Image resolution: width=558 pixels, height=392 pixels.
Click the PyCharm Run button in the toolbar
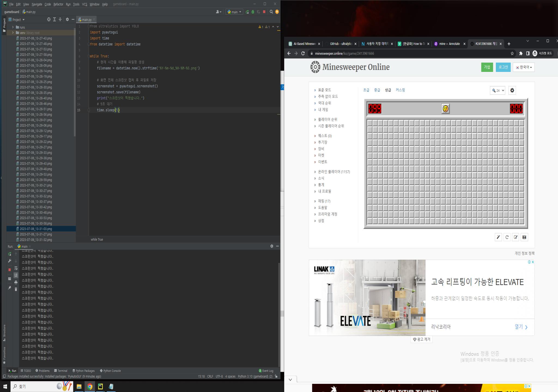[x=247, y=12]
